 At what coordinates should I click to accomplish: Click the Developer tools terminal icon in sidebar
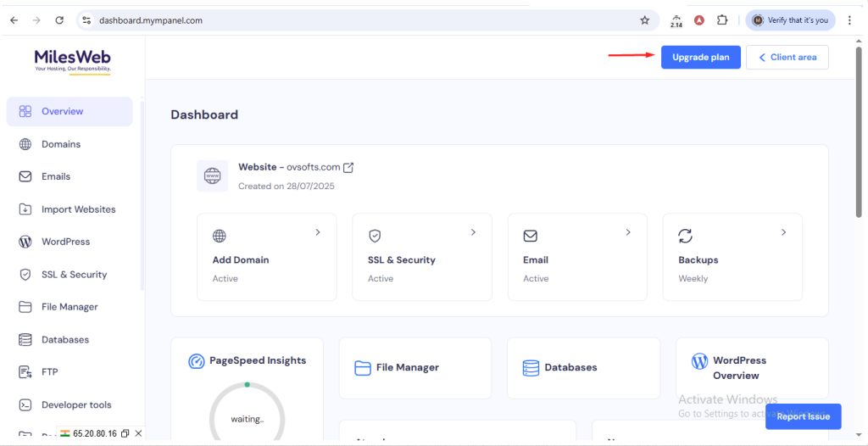pyautogui.click(x=25, y=405)
